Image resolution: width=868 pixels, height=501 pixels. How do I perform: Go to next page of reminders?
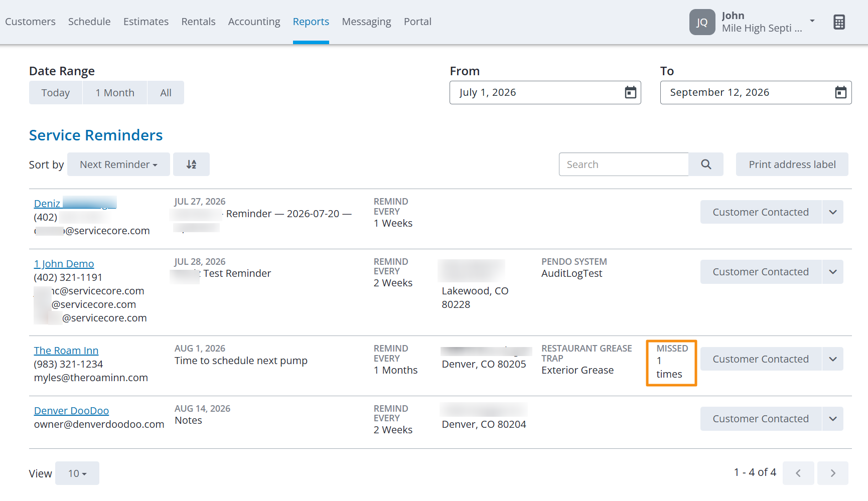point(833,473)
